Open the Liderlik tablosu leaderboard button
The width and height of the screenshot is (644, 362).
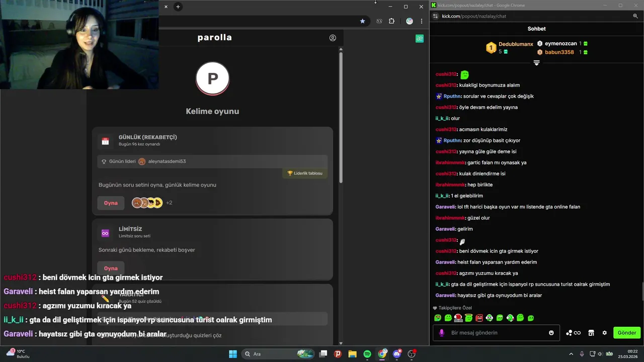coord(305,173)
